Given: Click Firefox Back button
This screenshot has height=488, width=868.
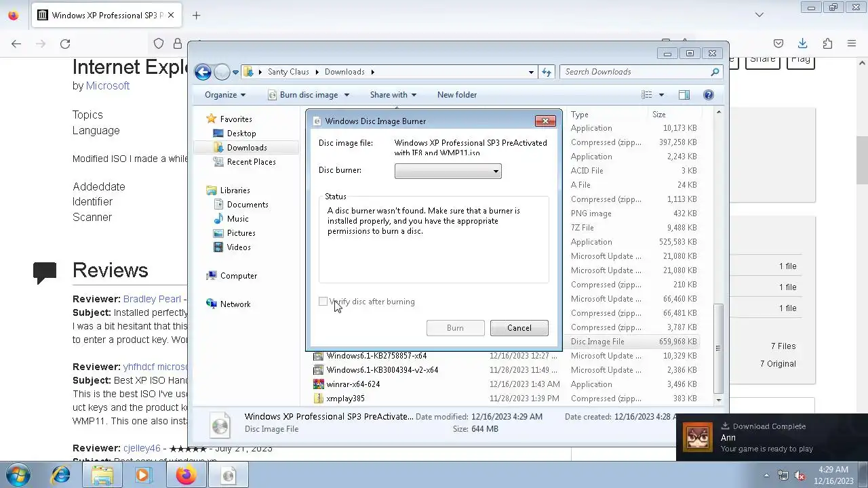Looking at the screenshot, I should click(16, 43).
